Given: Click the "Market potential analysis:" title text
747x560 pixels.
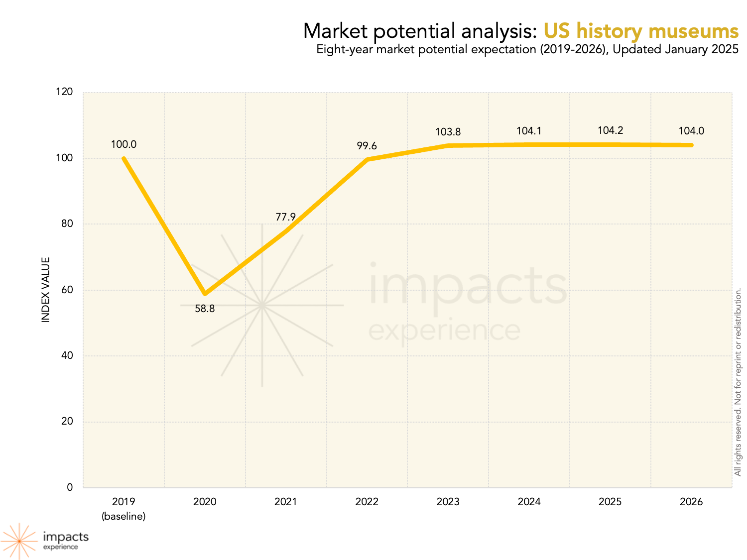Looking at the screenshot, I should 419,31.
